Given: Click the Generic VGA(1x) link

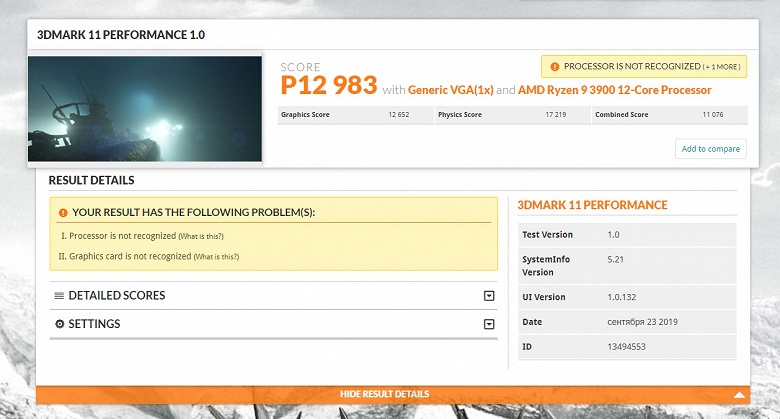Looking at the screenshot, I should (451, 90).
